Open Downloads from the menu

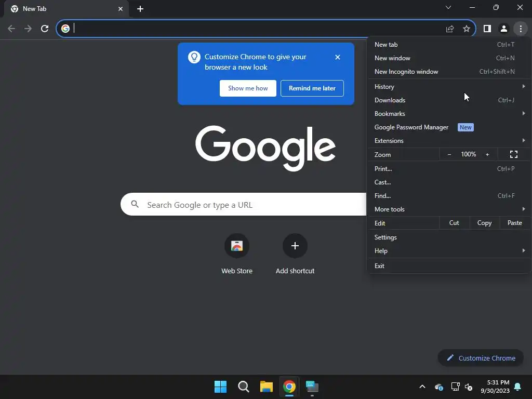[449, 100]
